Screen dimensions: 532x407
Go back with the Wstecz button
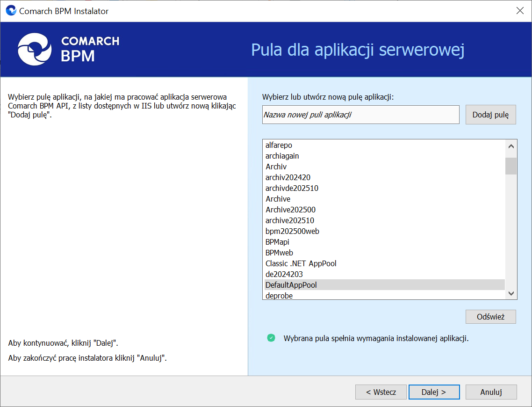(x=381, y=392)
